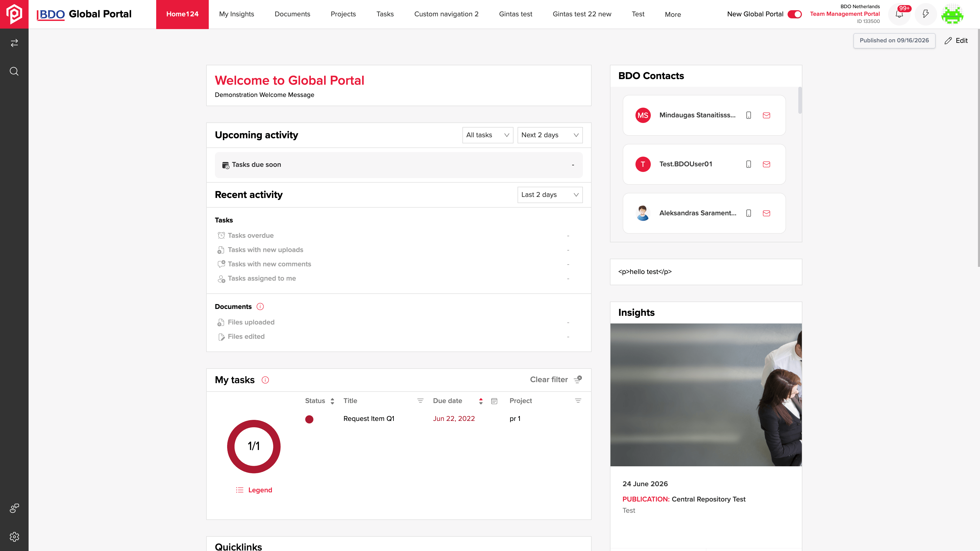Toggle the chart Legend
This screenshot has width=980, height=551.
tap(254, 490)
